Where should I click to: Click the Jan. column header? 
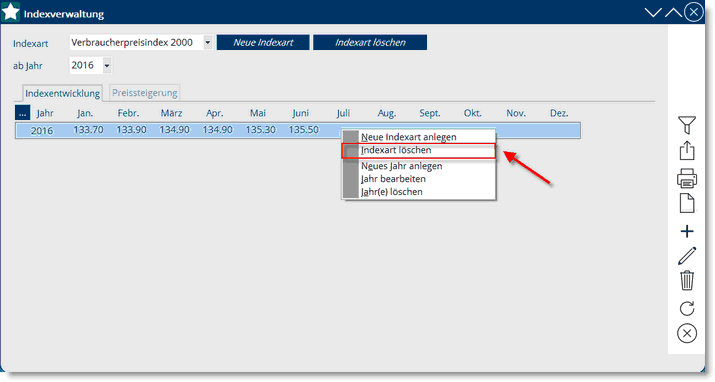pyautogui.click(x=85, y=113)
